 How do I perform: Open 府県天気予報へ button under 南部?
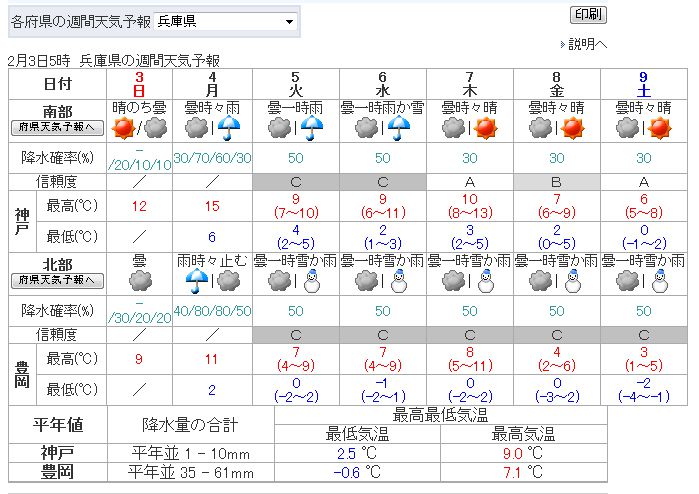(x=57, y=128)
